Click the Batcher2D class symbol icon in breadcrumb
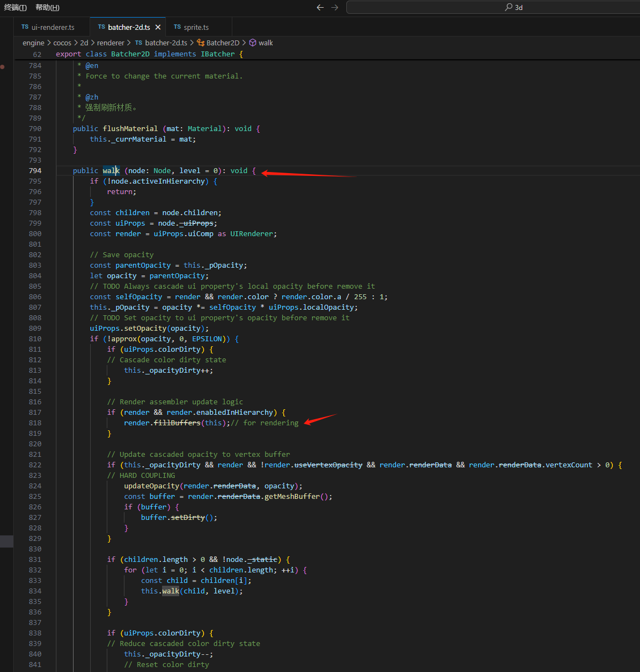Image resolution: width=640 pixels, height=672 pixels. (x=201, y=43)
